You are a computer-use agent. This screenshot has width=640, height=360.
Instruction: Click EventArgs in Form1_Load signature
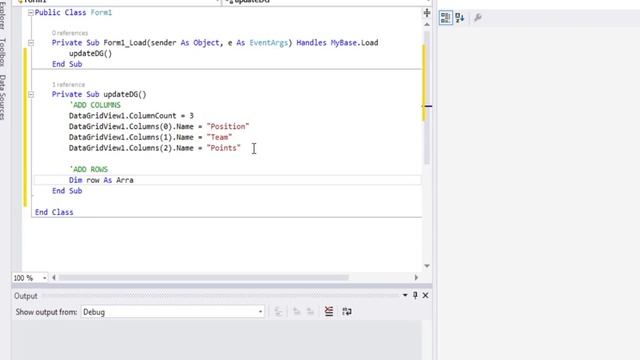point(268,43)
